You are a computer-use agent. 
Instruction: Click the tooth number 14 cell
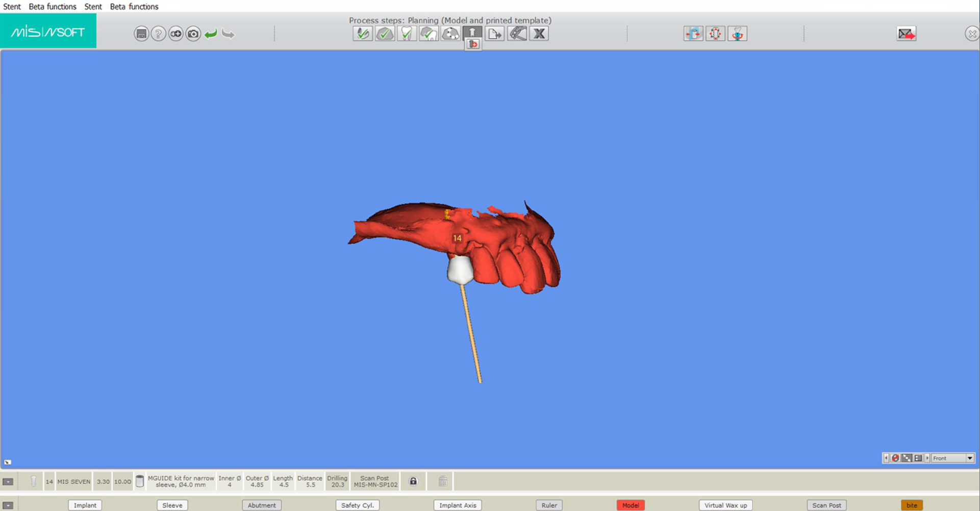[49, 481]
